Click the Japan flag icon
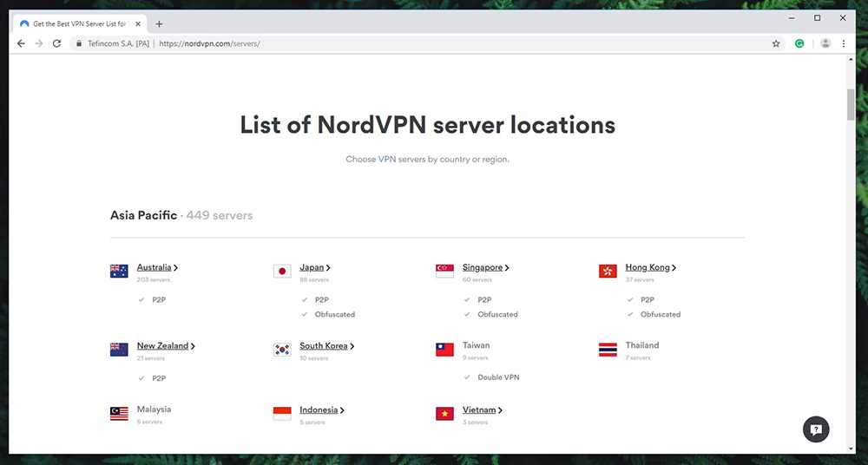The image size is (868, 465). tap(282, 272)
